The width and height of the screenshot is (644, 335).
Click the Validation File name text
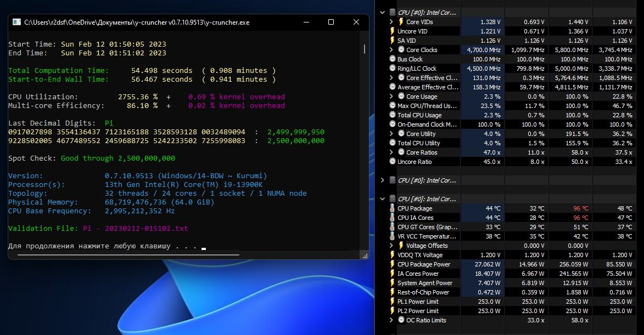(x=136, y=229)
